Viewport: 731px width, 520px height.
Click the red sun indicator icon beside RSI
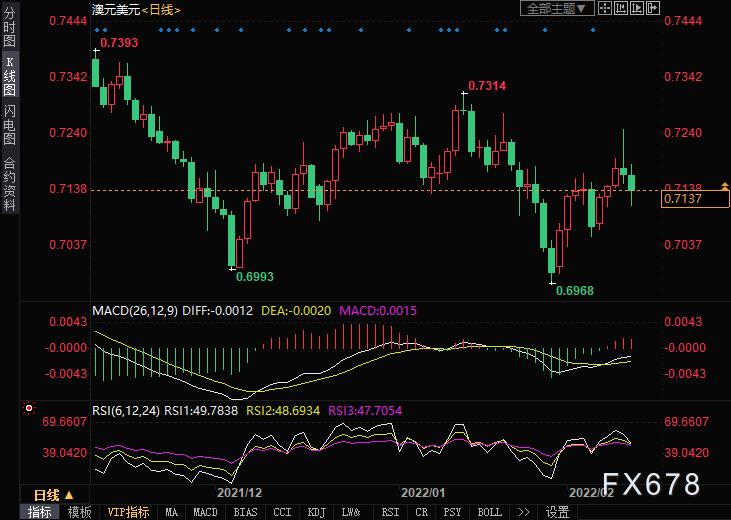click(x=29, y=409)
